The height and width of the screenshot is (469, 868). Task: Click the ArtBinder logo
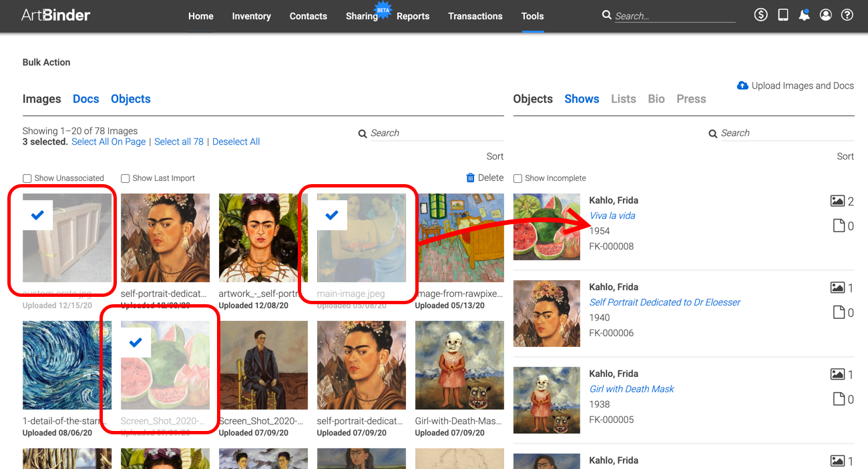55,15
